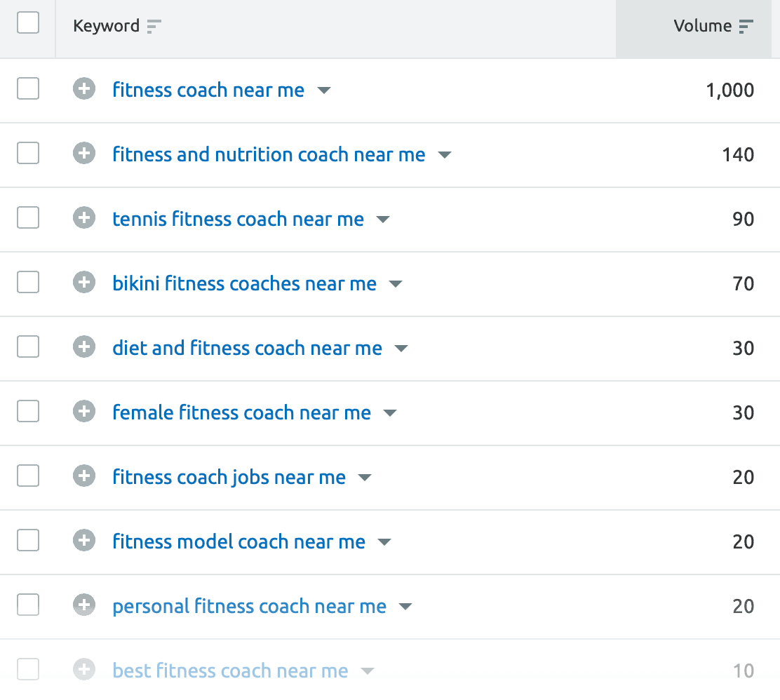
Task: Expand the dropdown arrow after 'fitness coach near me'
Action: pyautogui.click(x=324, y=90)
